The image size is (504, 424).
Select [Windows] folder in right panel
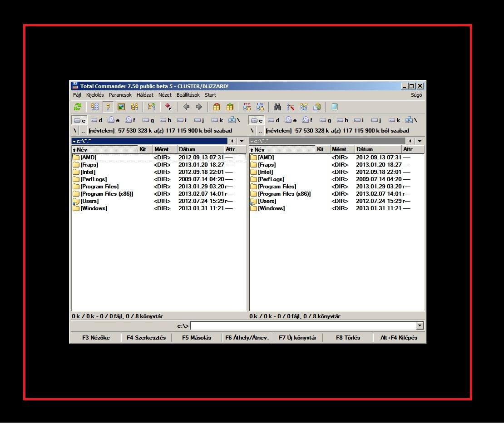[336, 208]
